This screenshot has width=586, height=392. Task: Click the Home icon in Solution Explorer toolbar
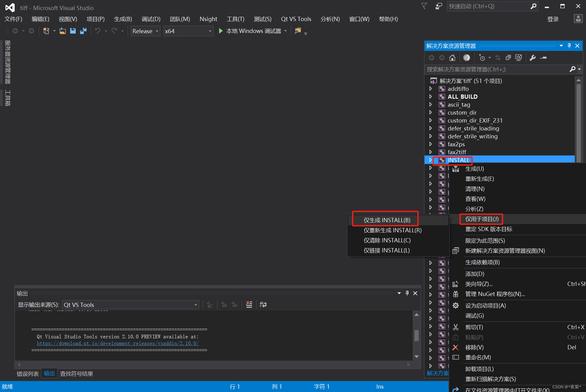[x=452, y=57]
